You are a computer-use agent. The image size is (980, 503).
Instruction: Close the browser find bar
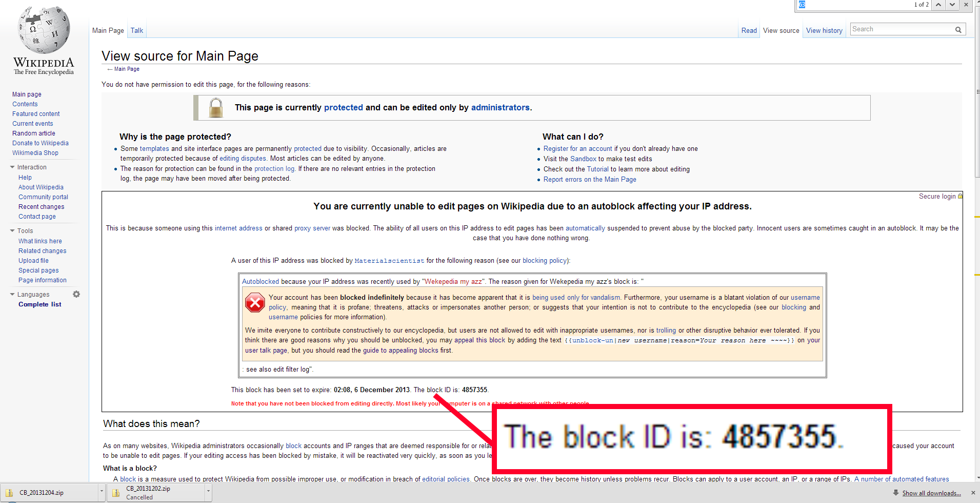click(966, 5)
